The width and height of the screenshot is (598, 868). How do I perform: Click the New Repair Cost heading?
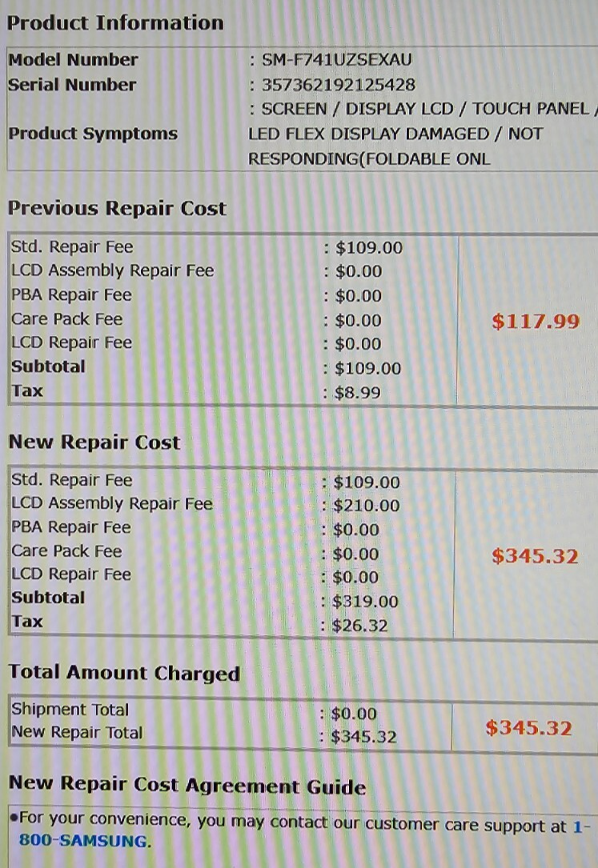point(94,442)
